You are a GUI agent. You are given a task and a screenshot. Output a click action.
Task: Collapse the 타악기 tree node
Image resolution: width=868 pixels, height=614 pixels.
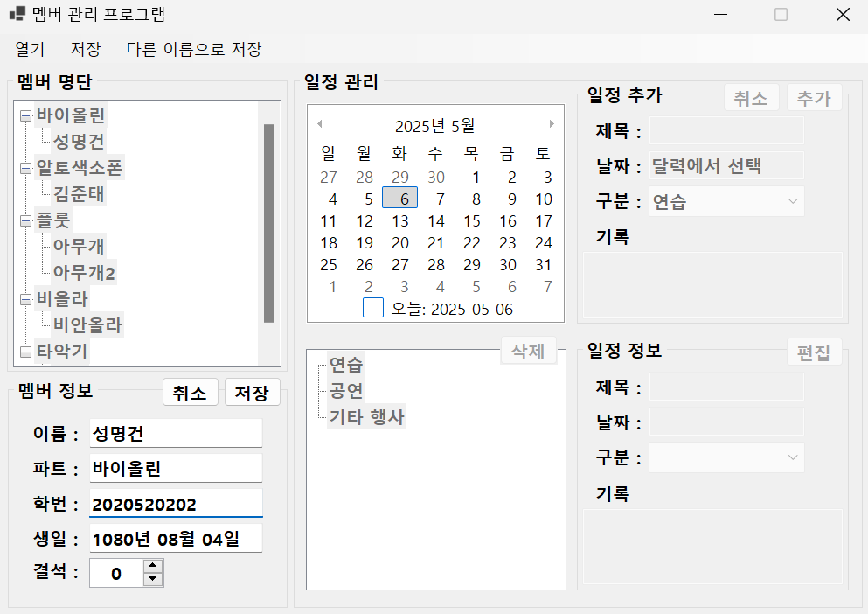[x=25, y=352]
